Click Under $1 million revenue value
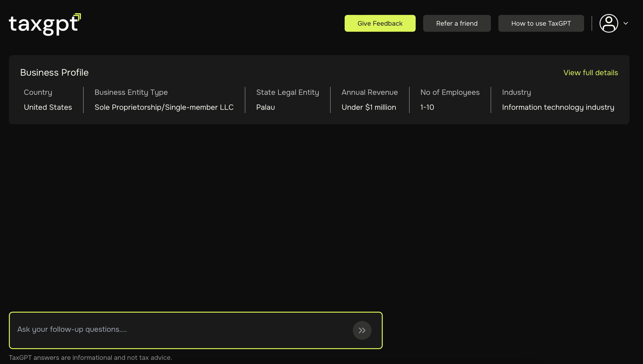 368,107
